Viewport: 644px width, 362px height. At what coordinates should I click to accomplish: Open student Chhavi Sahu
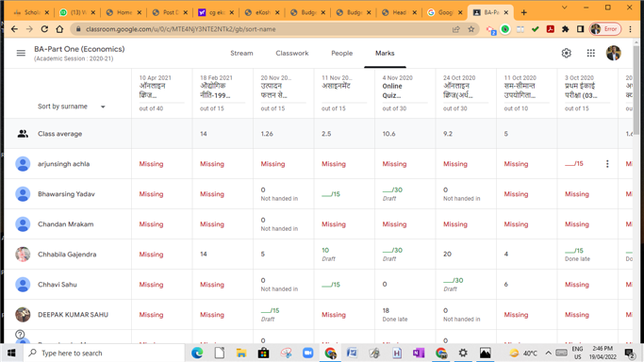click(58, 285)
